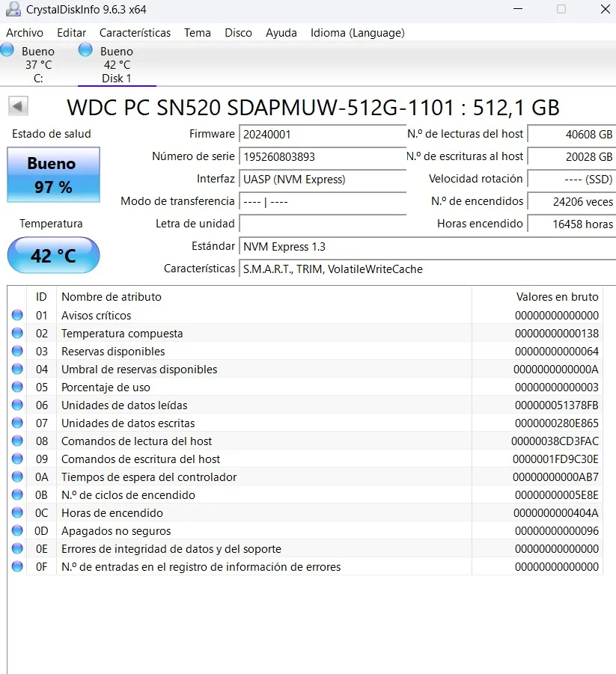Click status orb of Temperatura compuesta row
This screenshot has width=616, height=674.
click(x=17, y=333)
